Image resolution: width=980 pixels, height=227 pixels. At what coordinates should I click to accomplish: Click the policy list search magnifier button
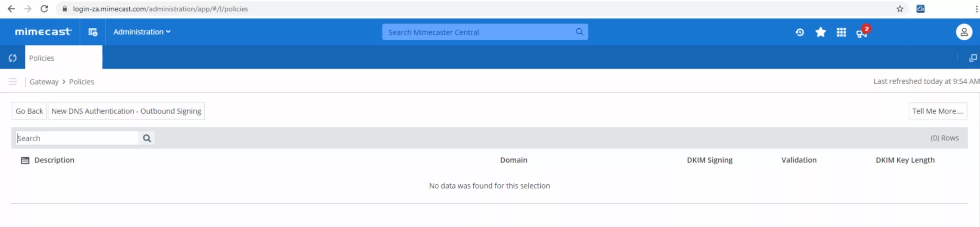point(147,138)
